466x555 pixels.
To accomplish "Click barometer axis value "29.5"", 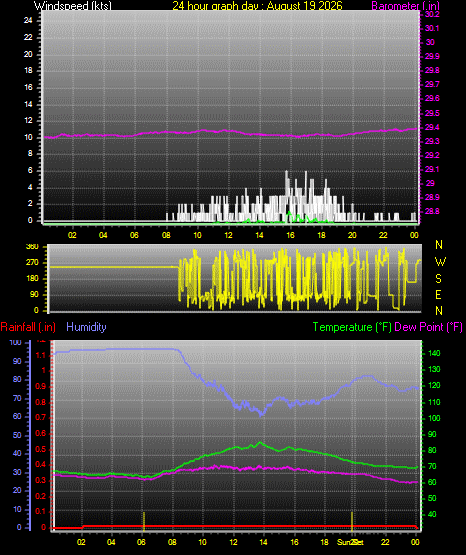I will [x=432, y=113].
